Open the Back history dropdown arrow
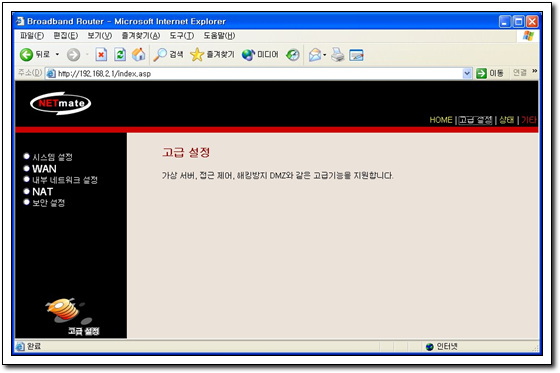This screenshot has width=560, height=373. pos(57,55)
